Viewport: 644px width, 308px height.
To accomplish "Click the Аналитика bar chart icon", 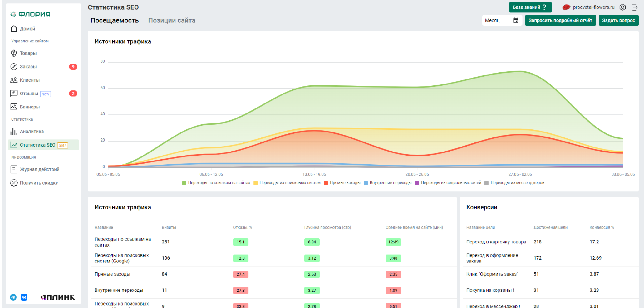I will tap(14, 132).
